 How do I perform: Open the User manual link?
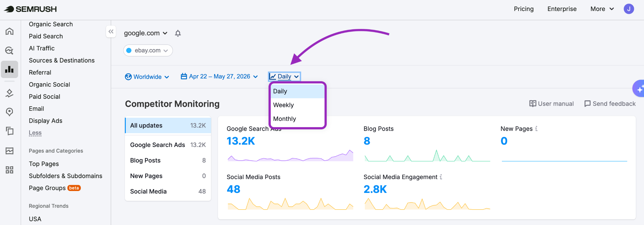coord(551,104)
